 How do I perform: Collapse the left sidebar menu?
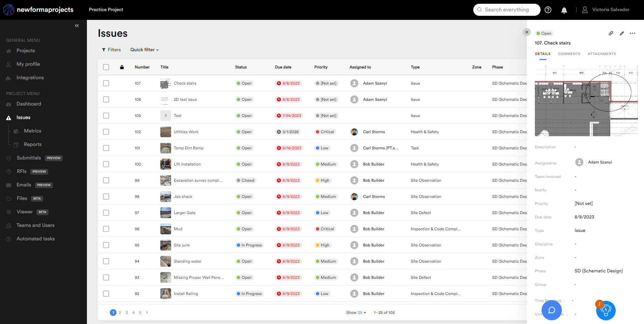point(77,26)
